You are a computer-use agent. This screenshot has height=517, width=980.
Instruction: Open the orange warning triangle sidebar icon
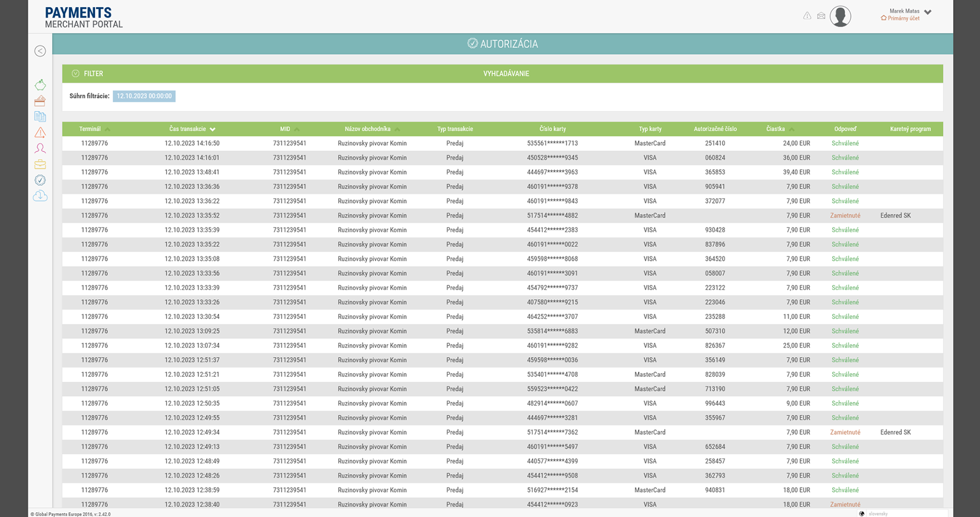coord(40,132)
